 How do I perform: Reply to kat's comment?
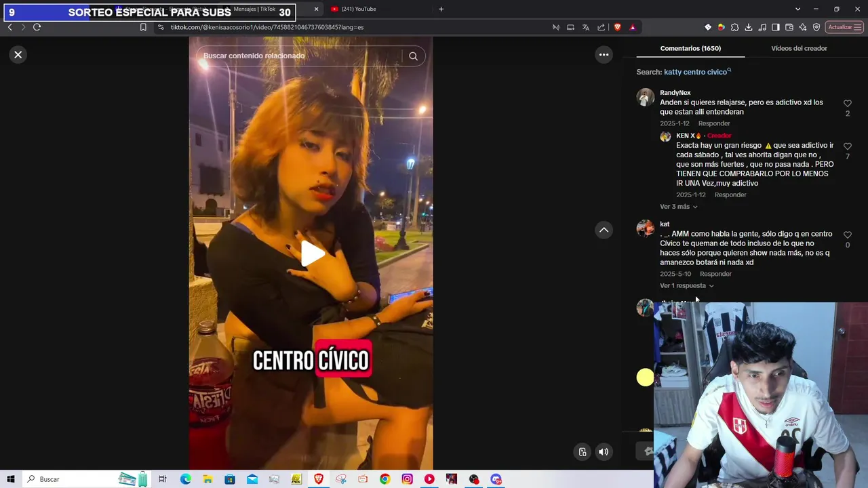pos(715,274)
